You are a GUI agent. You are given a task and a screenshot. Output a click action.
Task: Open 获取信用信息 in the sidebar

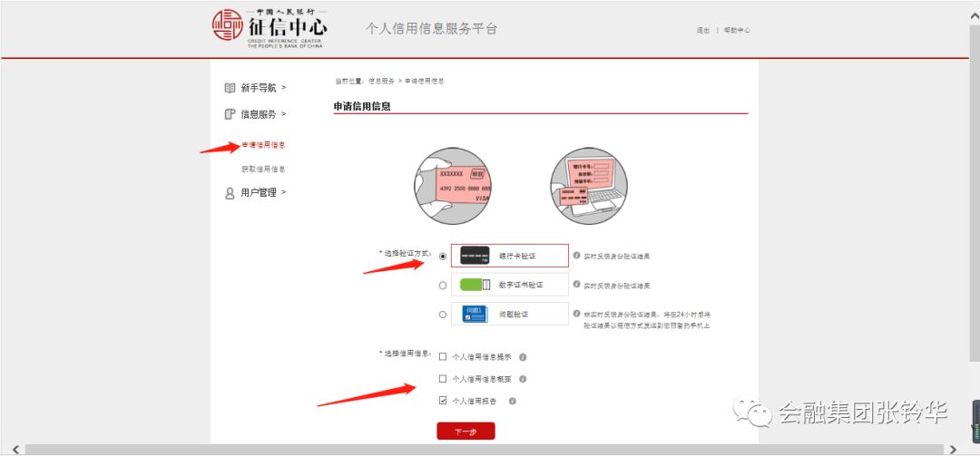coord(264,170)
